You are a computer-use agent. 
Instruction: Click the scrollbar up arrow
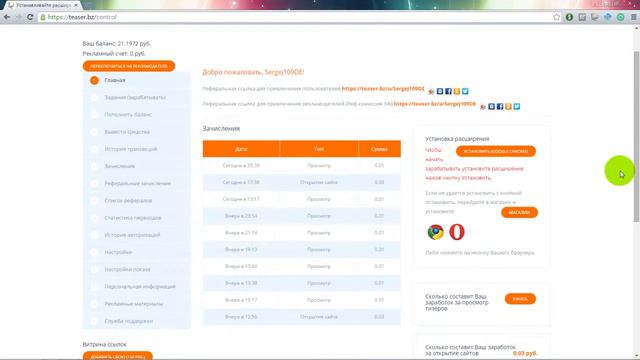tap(636, 29)
